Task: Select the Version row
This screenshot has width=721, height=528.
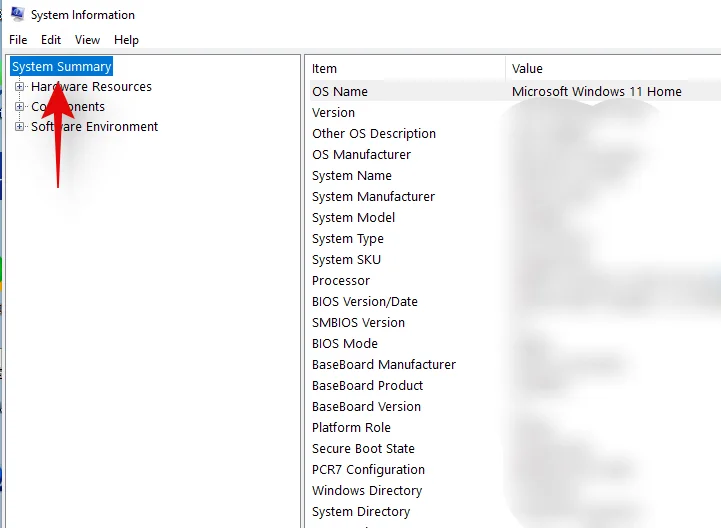Action: pos(514,112)
